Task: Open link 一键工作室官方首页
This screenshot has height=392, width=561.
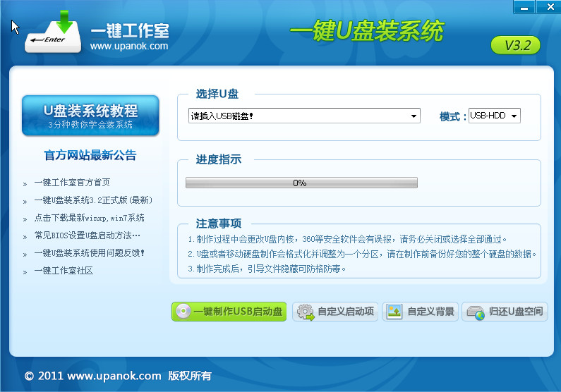Action: coord(72,183)
